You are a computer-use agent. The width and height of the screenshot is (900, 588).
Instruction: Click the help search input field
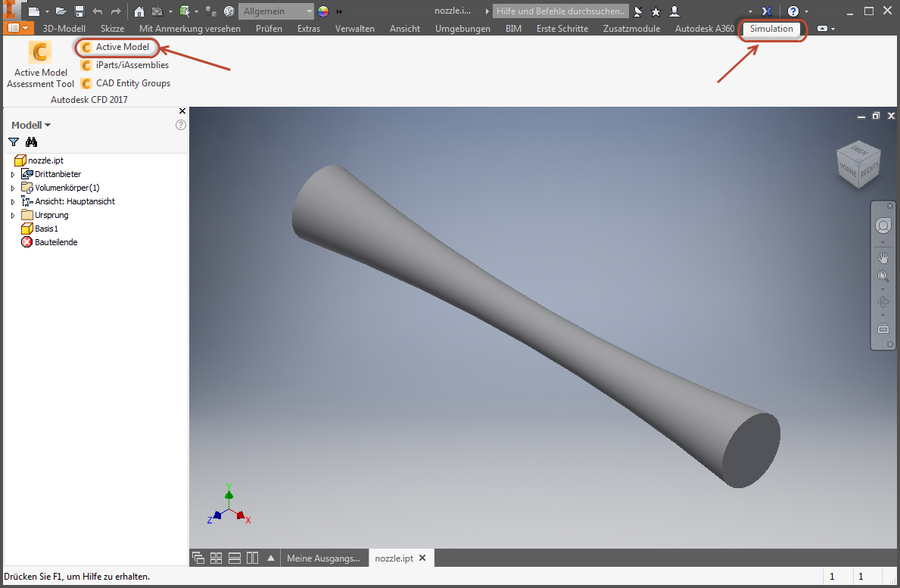point(560,11)
